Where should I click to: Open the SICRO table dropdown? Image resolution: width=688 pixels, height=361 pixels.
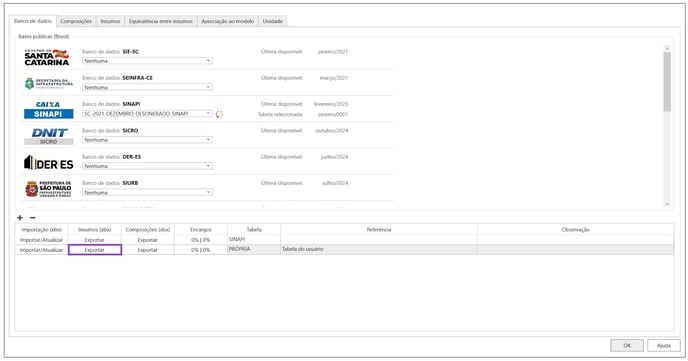(x=147, y=140)
